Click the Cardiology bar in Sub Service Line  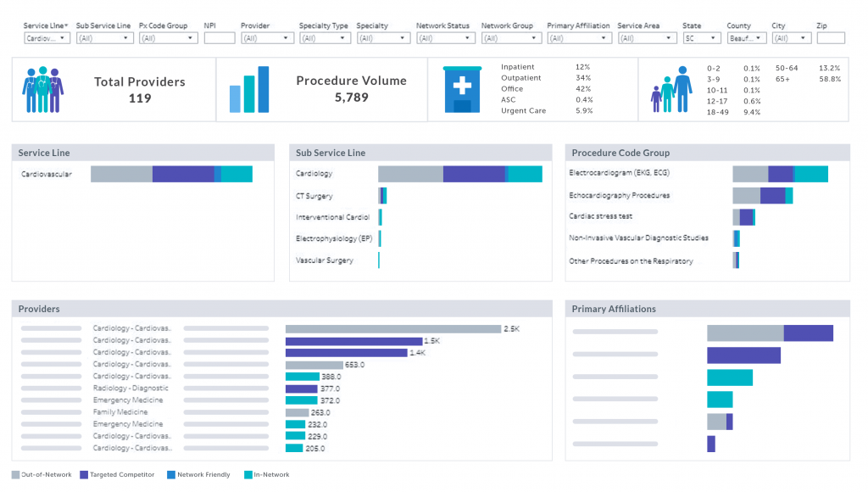(458, 174)
